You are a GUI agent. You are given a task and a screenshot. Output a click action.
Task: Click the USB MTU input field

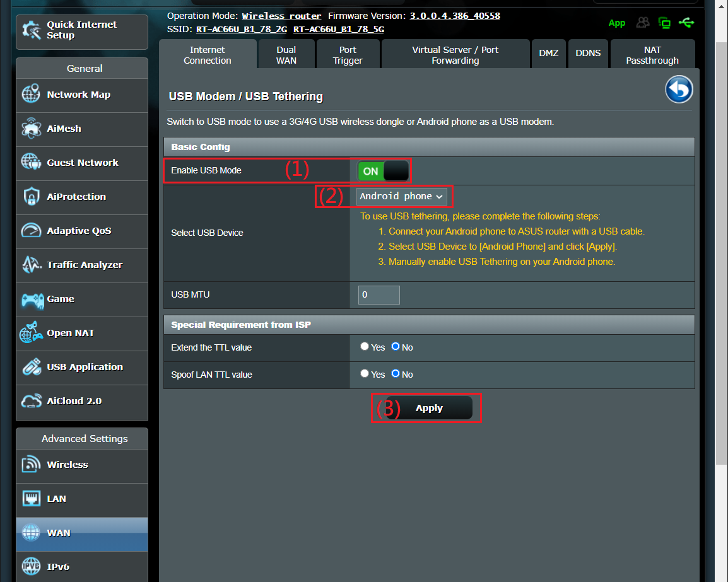point(379,294)
